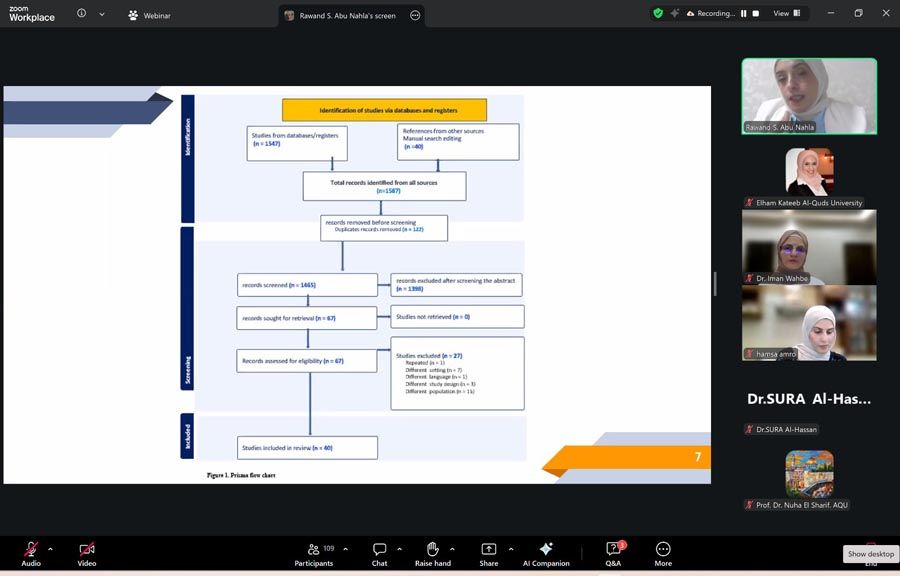Screen dimensions: 900x576
Task: Select Rawand S. Abu Nahla's video thumbnail
Action: [808, 96]
